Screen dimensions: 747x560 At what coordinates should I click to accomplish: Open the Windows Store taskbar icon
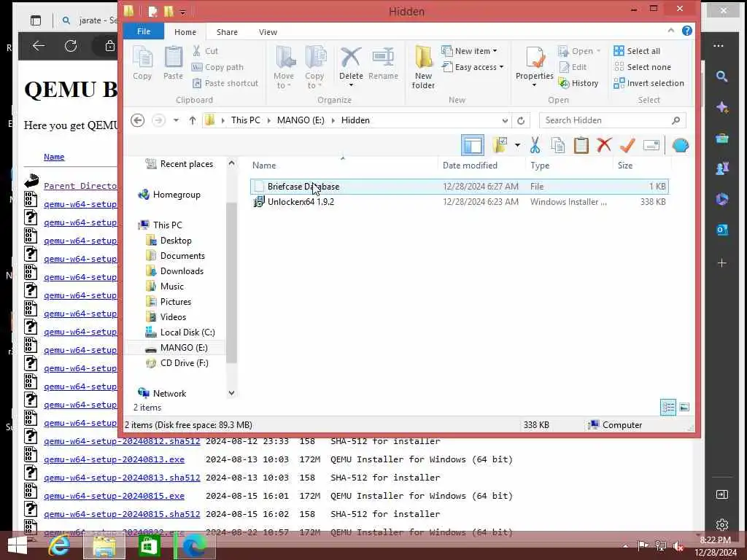coord(149,545)
